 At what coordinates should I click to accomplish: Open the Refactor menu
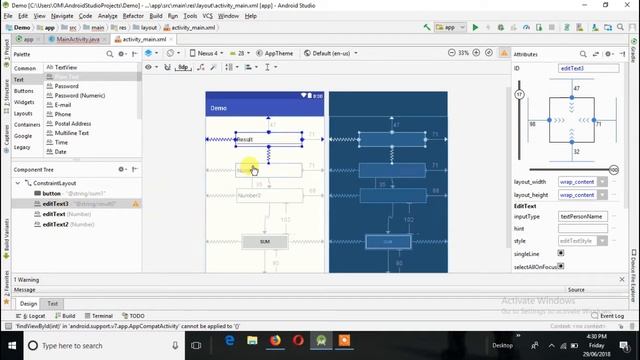(x=133, y=16)
